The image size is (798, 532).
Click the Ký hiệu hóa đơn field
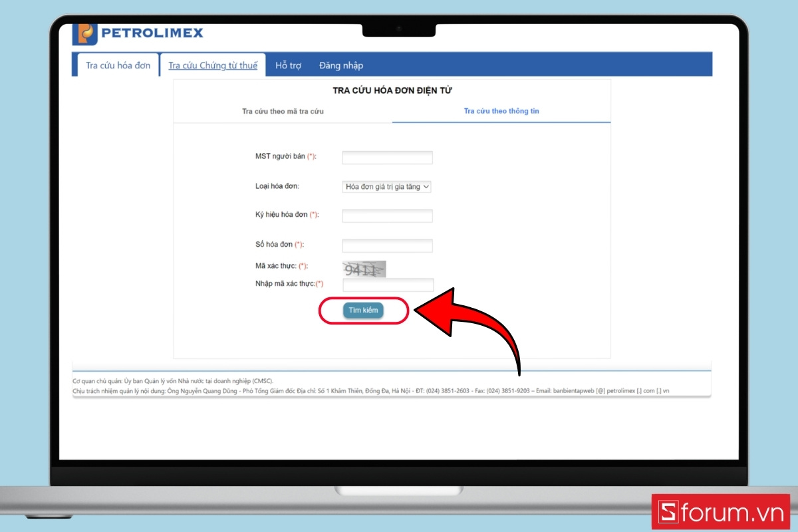(x=387, y=215)
